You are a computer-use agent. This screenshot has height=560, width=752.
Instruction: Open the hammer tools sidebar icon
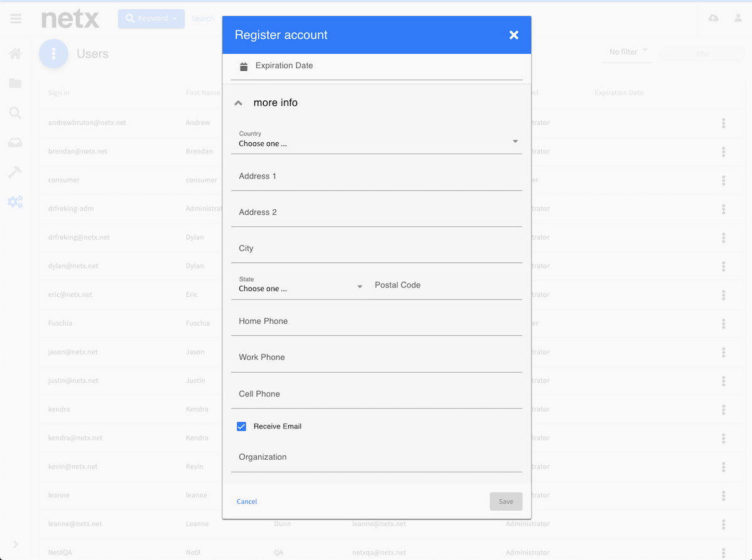[15, 172]
